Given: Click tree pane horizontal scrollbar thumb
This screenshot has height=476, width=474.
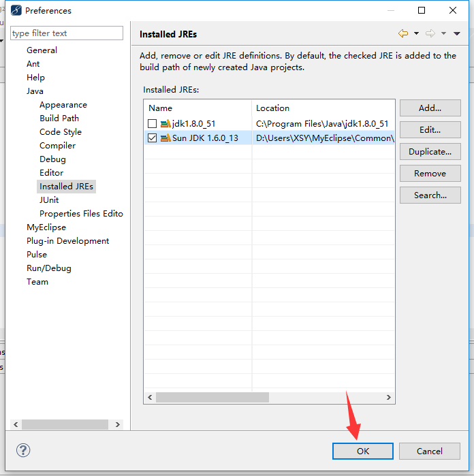Looking at the screenshot, I should coord(65,424).
